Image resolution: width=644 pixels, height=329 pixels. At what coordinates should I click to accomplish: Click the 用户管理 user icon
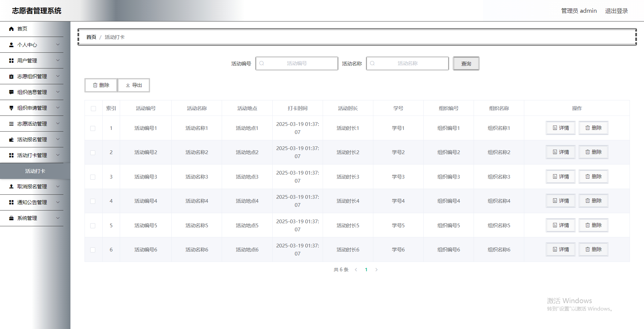11,60
